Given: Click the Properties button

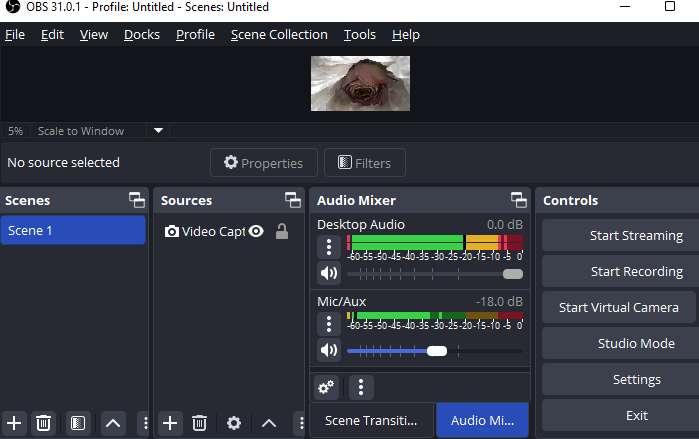Looking at the screenshot, I should pyautogui.click(x=263, y=163).
